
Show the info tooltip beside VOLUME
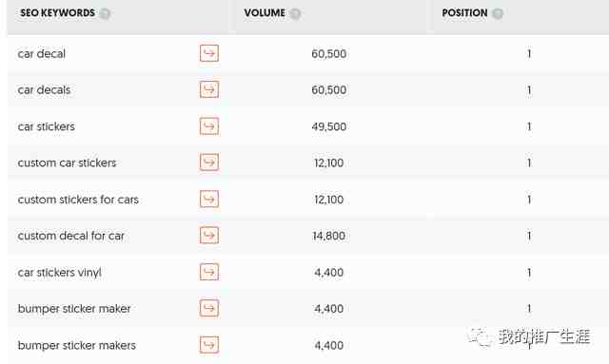click(x=295, y=13)
